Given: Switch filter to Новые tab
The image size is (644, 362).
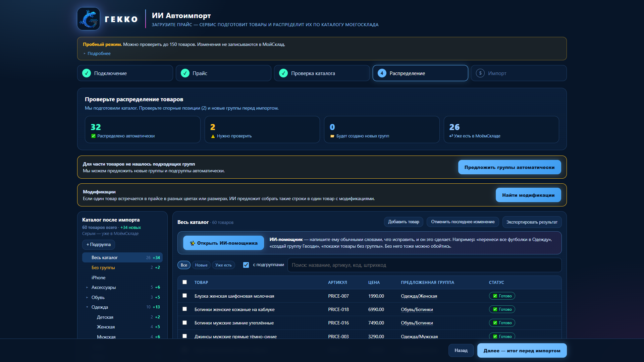Looking at the screenshot, I should click(201, 265).
